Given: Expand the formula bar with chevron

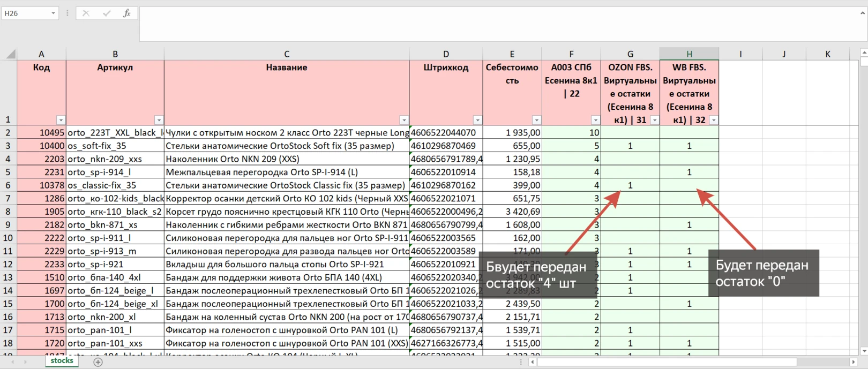Looking at the screenshot, I should 862,13.
